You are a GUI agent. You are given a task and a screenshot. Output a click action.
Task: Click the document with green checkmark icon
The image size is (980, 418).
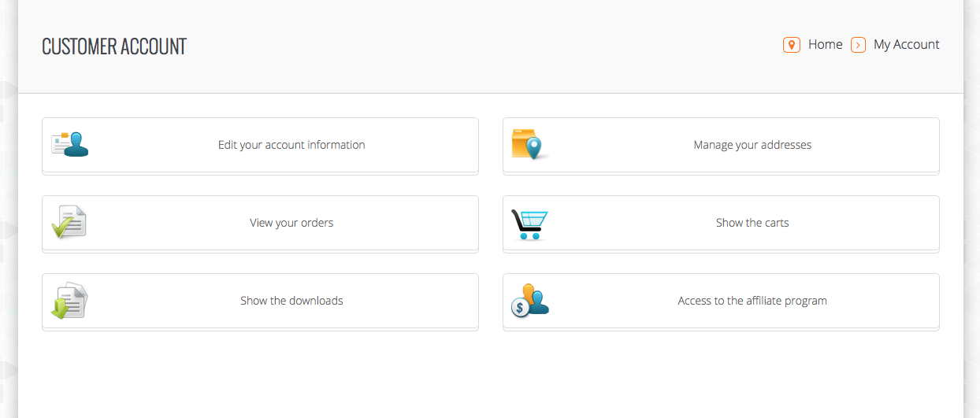pos(69,222)
